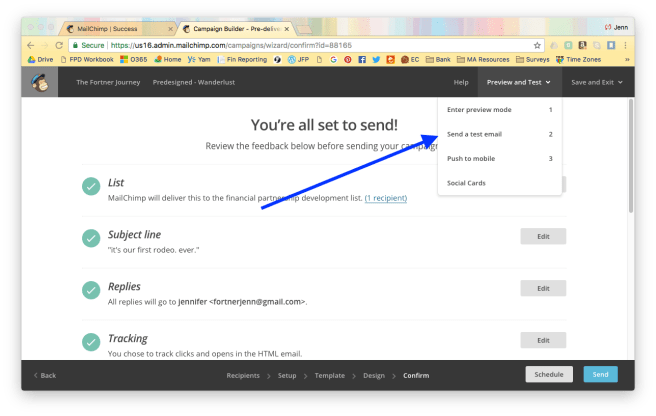The width and height of the screenshot is (656, 416).
Task: Click the Confirm step in breadcrumb
Action: point(416,375)
